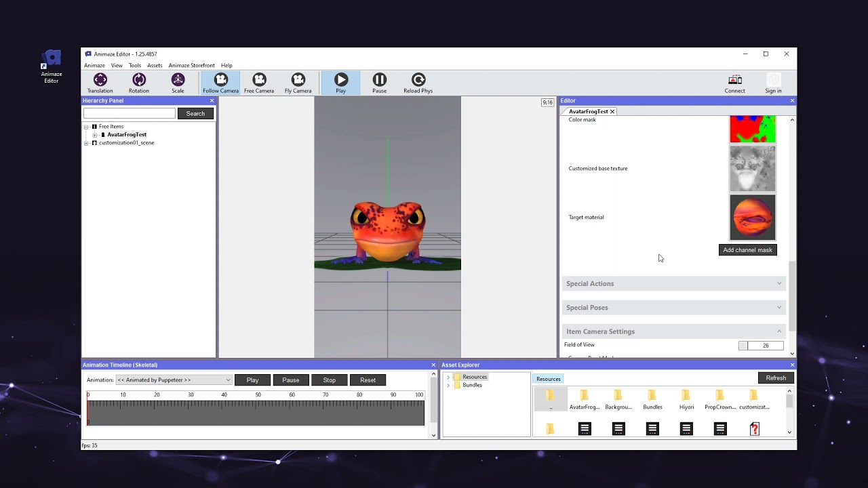This screenshot has height=488, width=868.
Task: Open the Animaze Storefront menu
Action: [192, 66]
